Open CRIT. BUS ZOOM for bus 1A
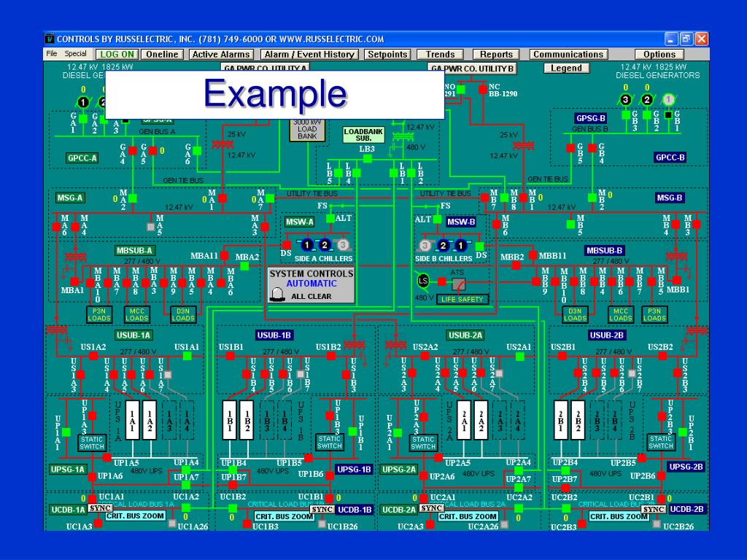Image resolution: width=747 pixels, height=560 pixels. [x=135, y=516]
